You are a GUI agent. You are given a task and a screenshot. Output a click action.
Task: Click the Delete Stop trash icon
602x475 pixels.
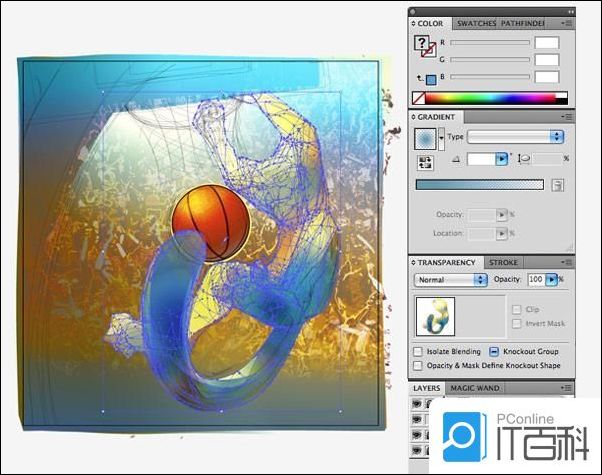557,185
